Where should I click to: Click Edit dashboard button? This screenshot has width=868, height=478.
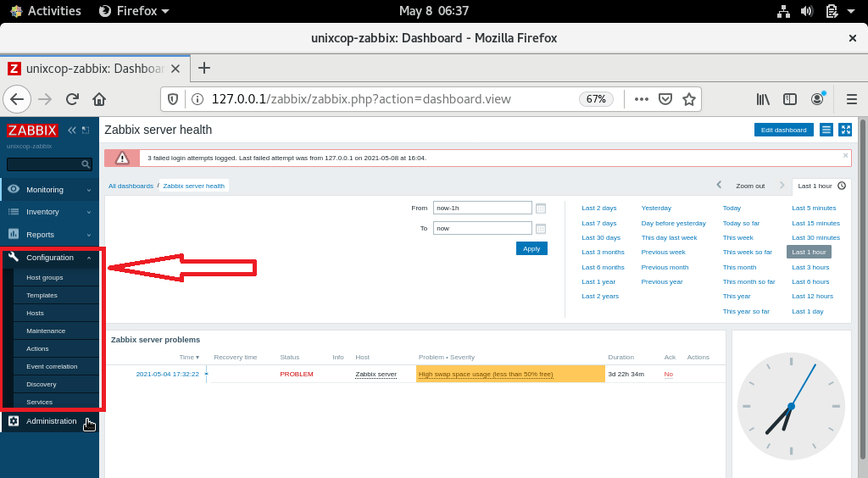[784, 130]
